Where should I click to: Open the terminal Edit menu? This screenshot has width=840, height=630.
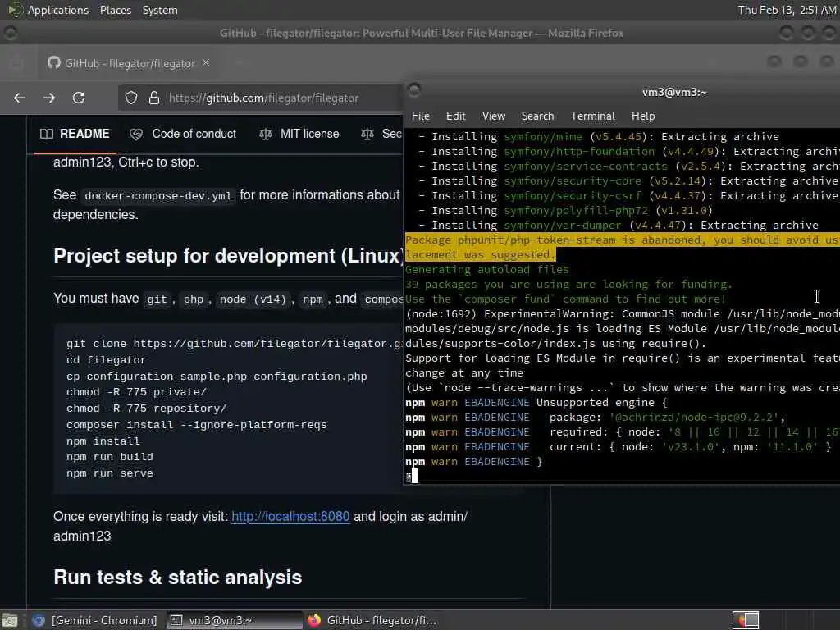coord(455,116)
